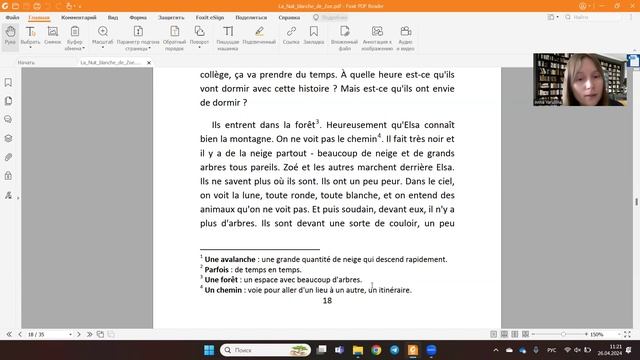Expand the page fit options dropdown arrow
The image size is (640, 360).
[x=149, y=49]
